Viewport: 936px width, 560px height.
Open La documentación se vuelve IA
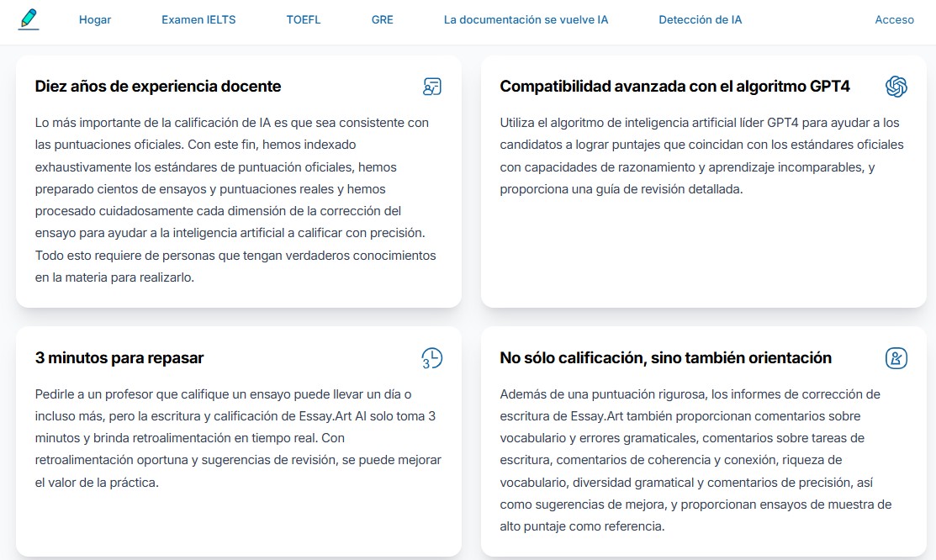click(526, 20)
